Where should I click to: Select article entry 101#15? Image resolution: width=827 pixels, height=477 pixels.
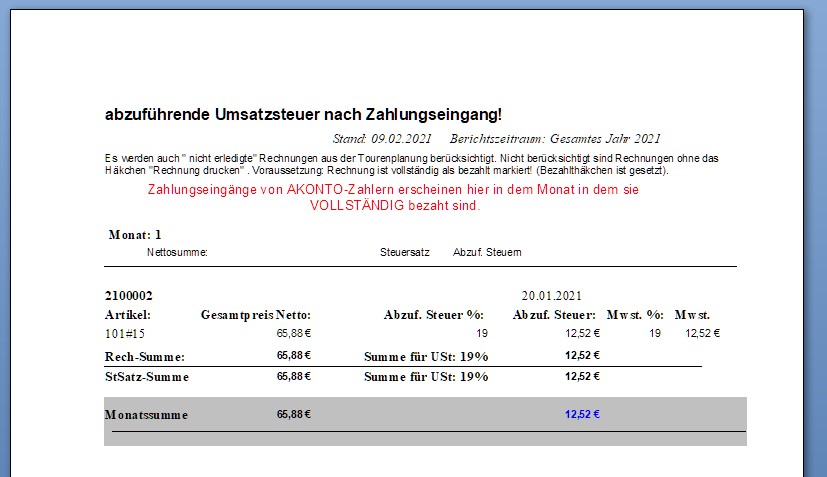click(125, 334)
